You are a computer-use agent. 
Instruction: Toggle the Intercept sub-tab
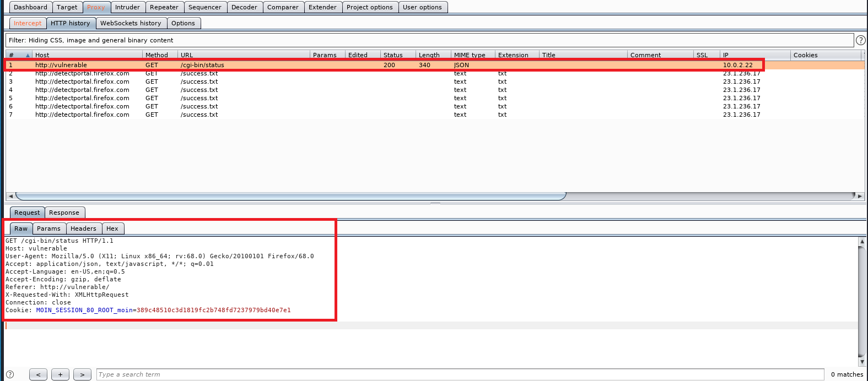pyautogui.click(x=28, y=23)
